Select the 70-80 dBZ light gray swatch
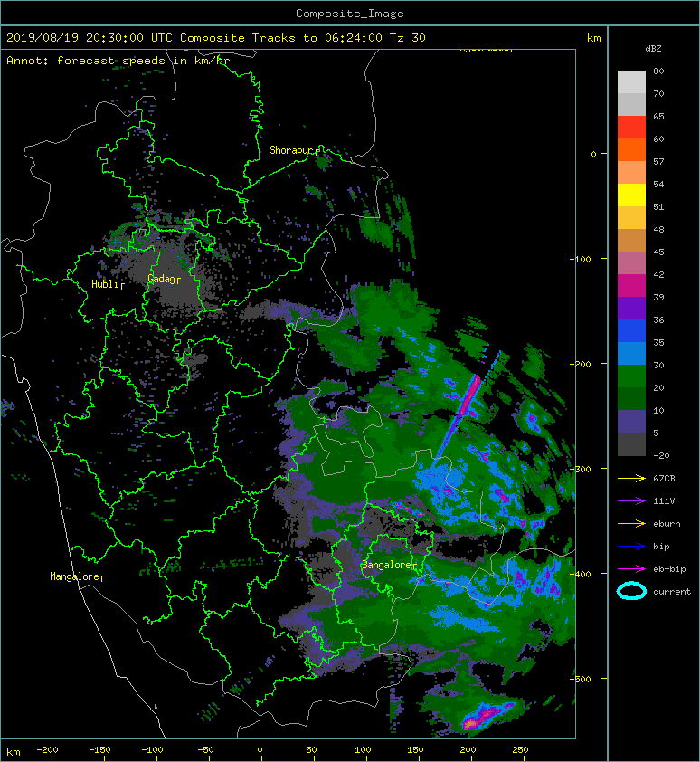The width and height of the screenshot is (700, 762). [631, 82]
